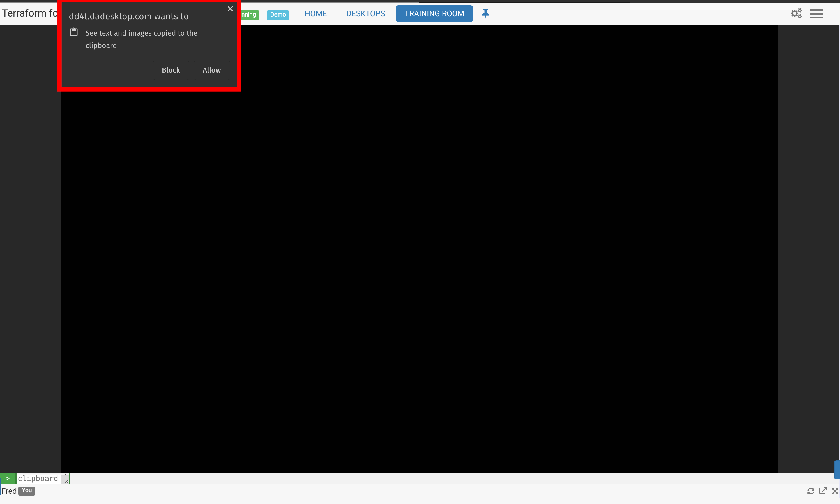
Task: Click the fullscreen expand arrows icon
Action: pyautogui.click(x=835, y=491)
